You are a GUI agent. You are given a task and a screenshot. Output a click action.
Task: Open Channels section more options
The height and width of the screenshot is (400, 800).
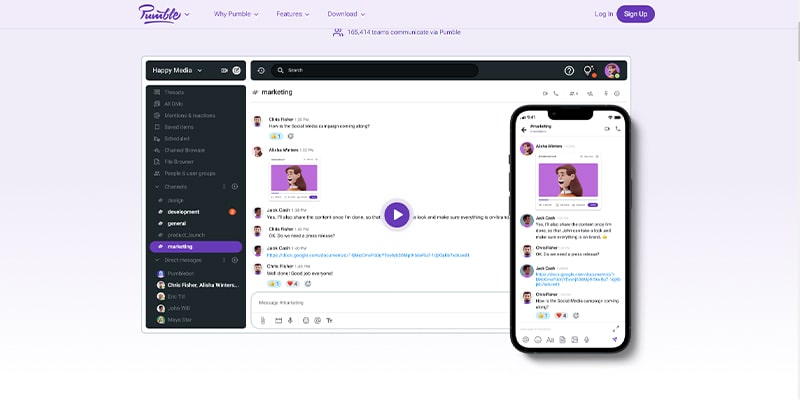point(223,187)
